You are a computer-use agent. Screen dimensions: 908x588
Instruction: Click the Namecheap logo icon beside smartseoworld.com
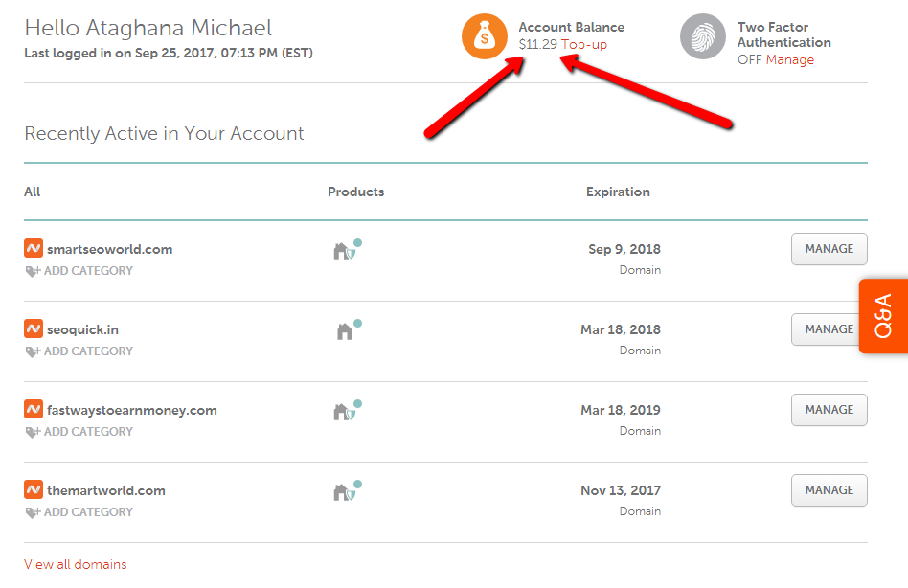pos(34,249)
